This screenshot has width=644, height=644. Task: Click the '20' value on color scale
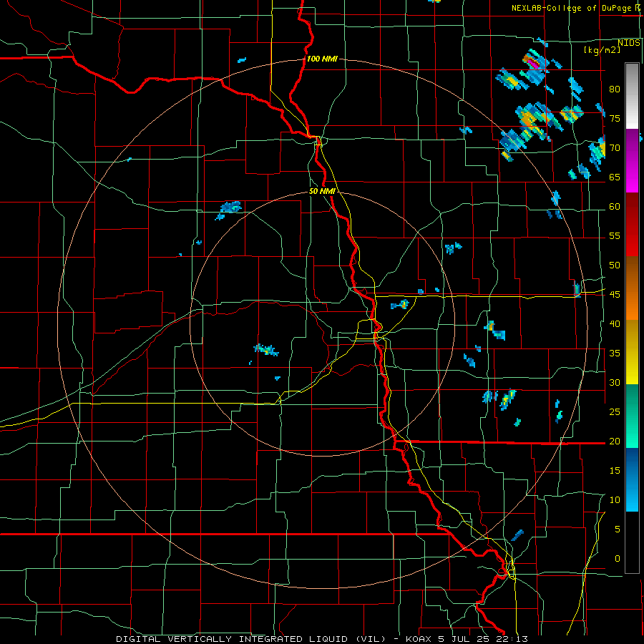[615, 441]
